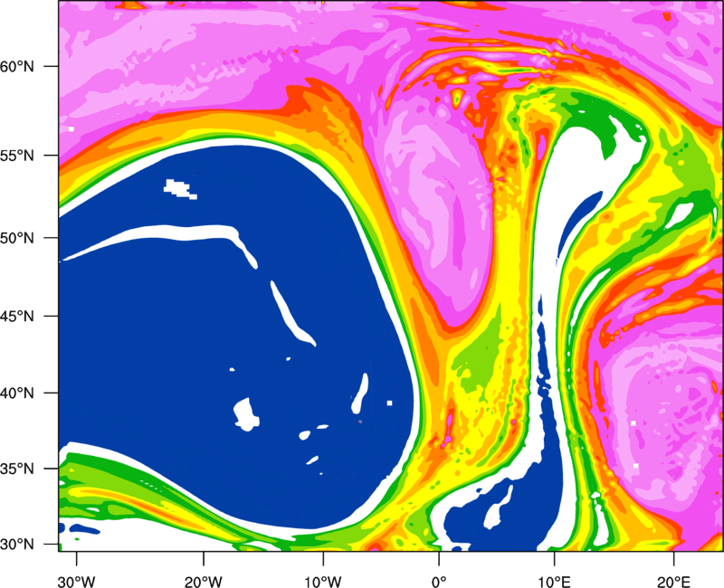Click the 30°N latitude label
The image size is (724, 588).
point(17,545)
